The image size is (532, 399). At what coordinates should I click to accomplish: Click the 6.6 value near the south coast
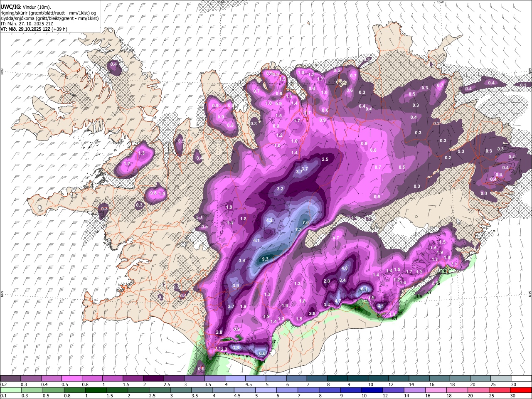[x=262, y=353]
